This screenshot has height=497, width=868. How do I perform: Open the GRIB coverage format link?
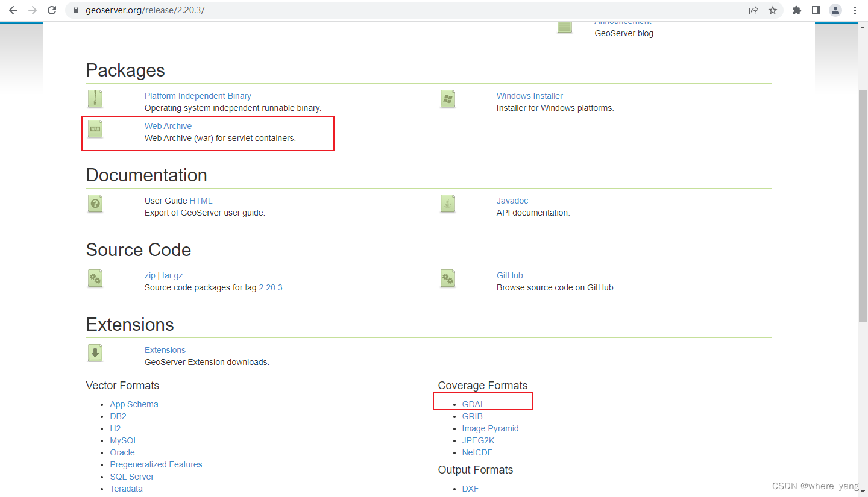click(473, 416)
